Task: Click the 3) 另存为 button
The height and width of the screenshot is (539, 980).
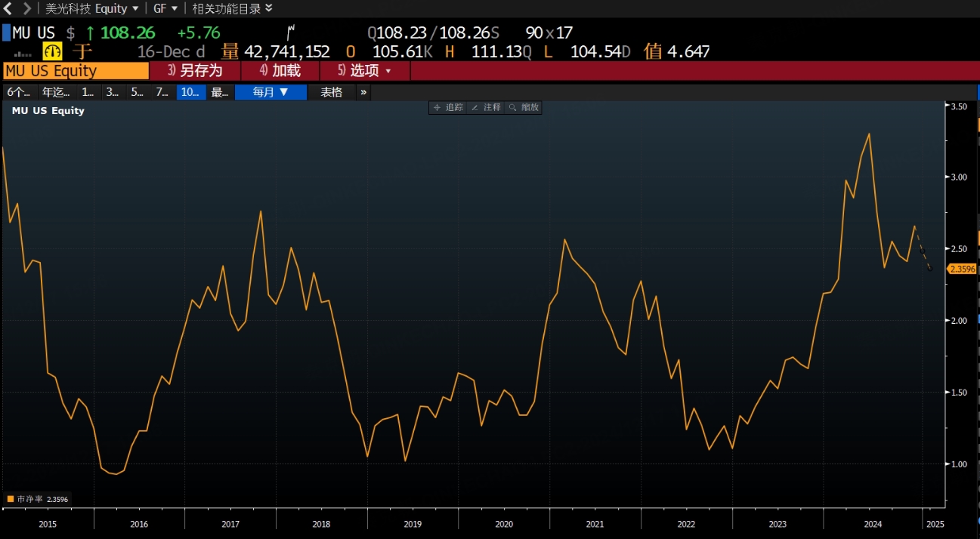Action: click(x=195, y=71)
